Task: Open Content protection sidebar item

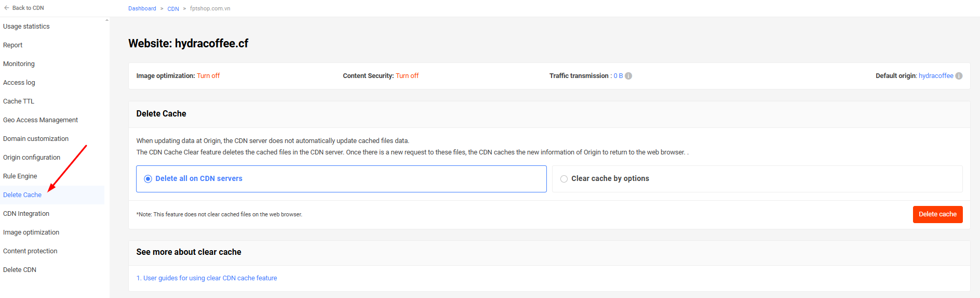Action: point(30,251)
